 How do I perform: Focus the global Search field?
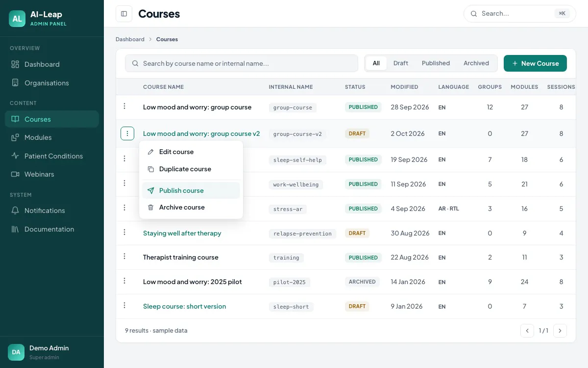point(519,14)
